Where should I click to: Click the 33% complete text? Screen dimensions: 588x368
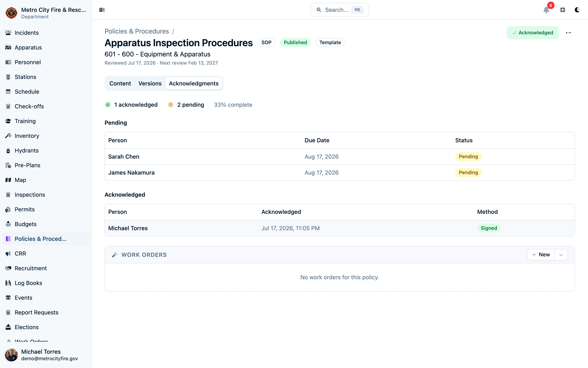pyautogui.click(x=233, y=105)
